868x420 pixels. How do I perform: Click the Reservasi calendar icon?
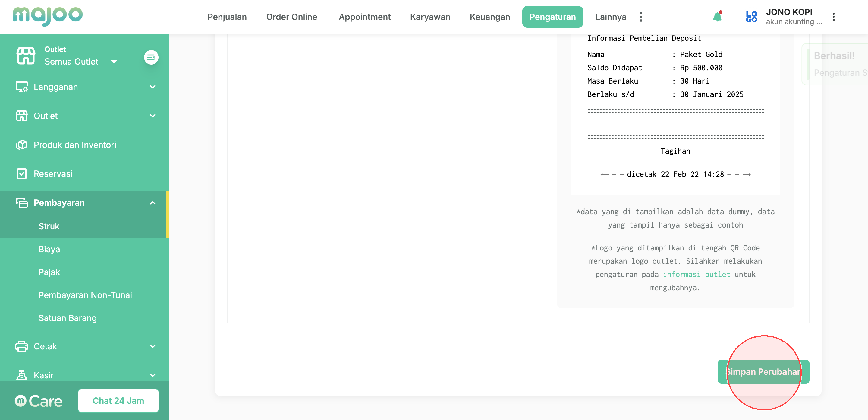point(22,174)
